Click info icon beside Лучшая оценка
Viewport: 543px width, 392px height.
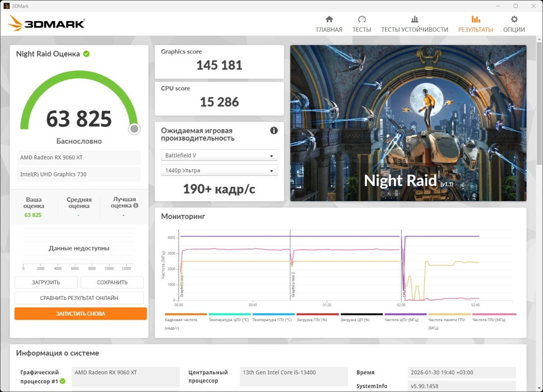click(x=136, y=205)
